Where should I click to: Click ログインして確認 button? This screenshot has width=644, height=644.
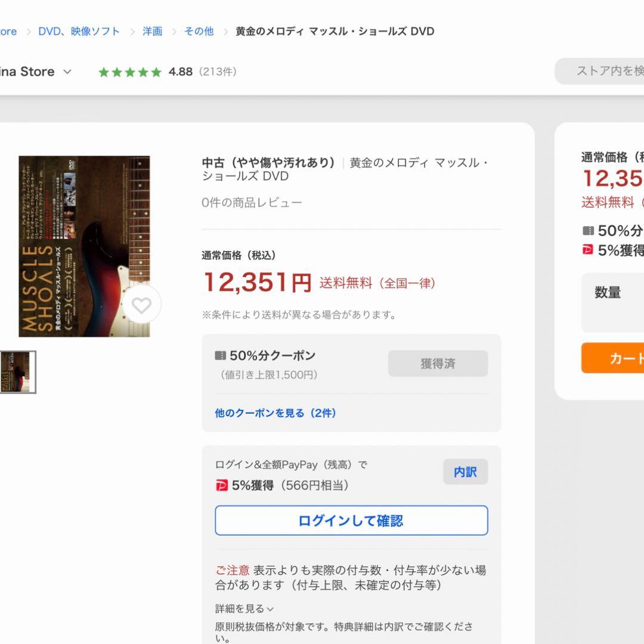pos(351,521)
